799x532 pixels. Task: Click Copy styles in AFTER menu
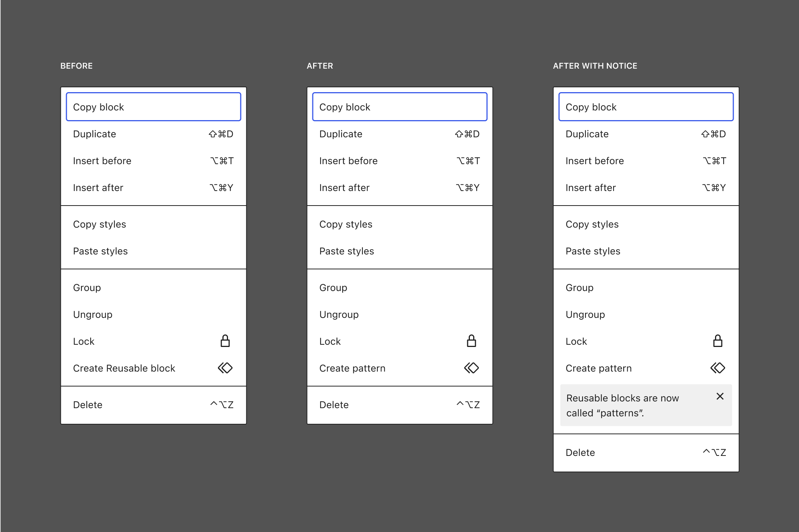(x=346, y=224)
